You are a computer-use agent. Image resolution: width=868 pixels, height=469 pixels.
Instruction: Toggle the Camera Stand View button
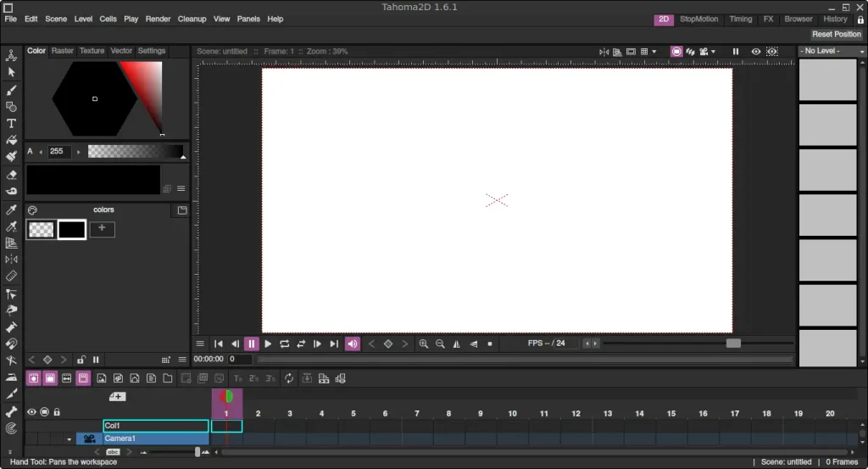click(676, 52)
